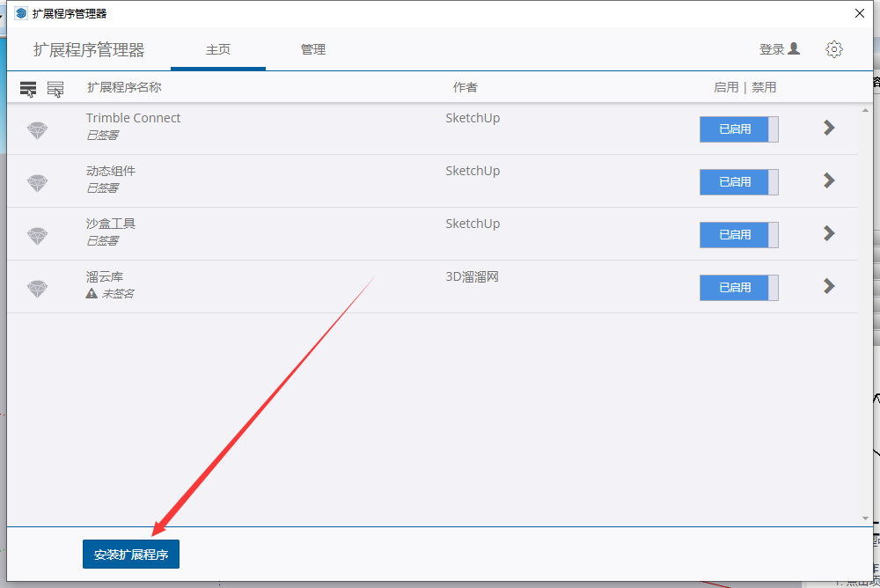This screenshot has width=880, height=588.
Task: Toggle 沙盒工具 enabled switch
Action: pos(738,235)
